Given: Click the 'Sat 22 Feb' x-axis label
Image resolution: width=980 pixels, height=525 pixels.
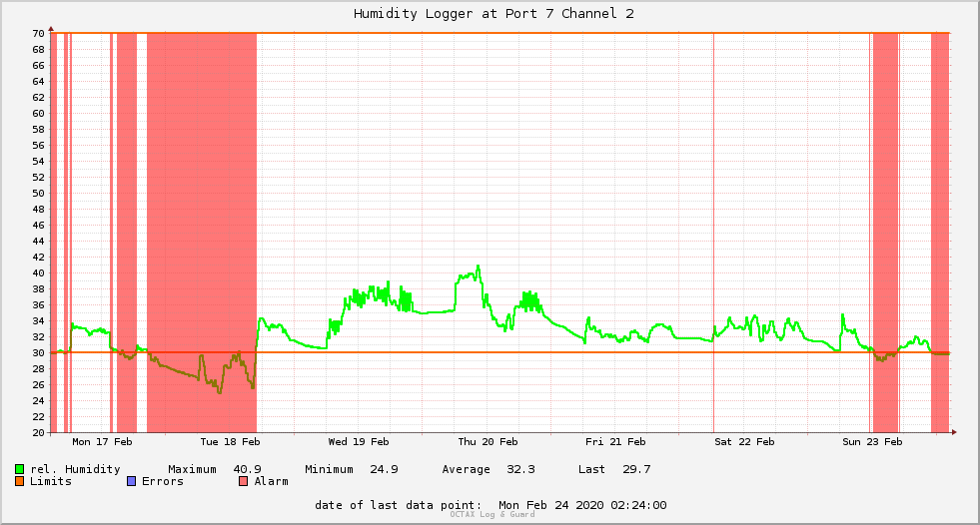Looking at the screenshot, I should click(744, 442).
